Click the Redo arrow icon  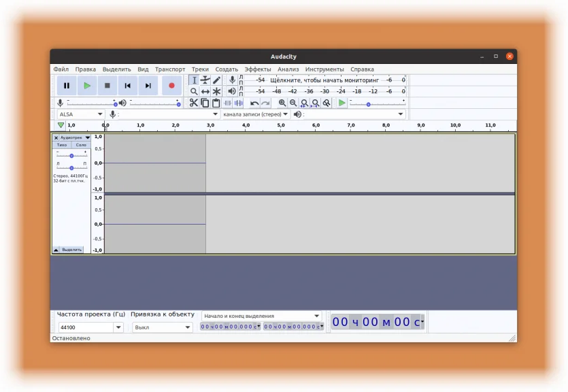point(265,103)
